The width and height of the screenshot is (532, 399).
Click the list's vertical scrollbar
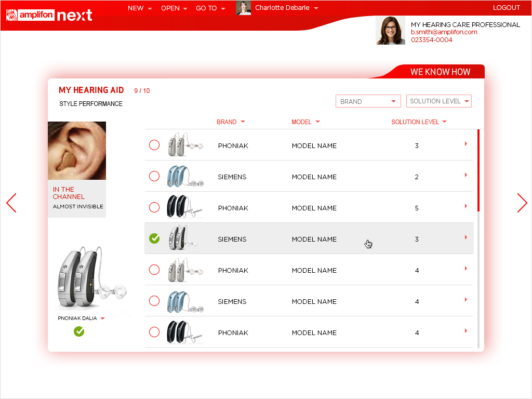(x=478, y=238)
